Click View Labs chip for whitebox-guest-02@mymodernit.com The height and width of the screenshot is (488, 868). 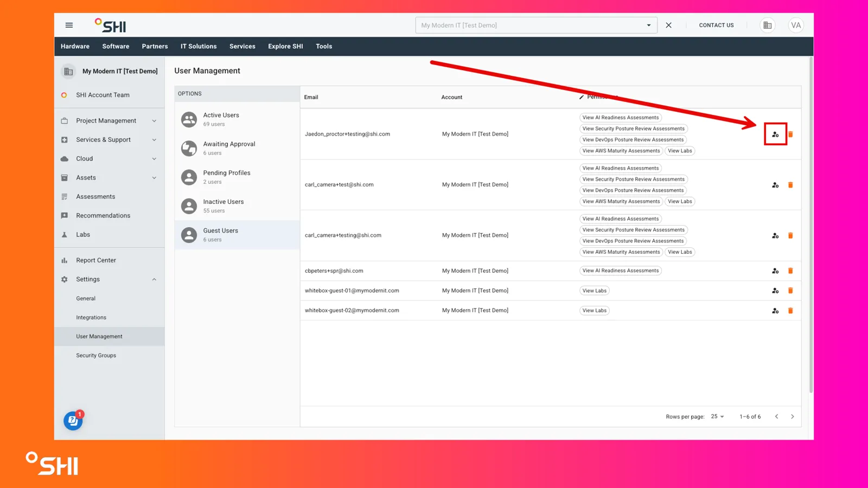[x=595, y=311]
